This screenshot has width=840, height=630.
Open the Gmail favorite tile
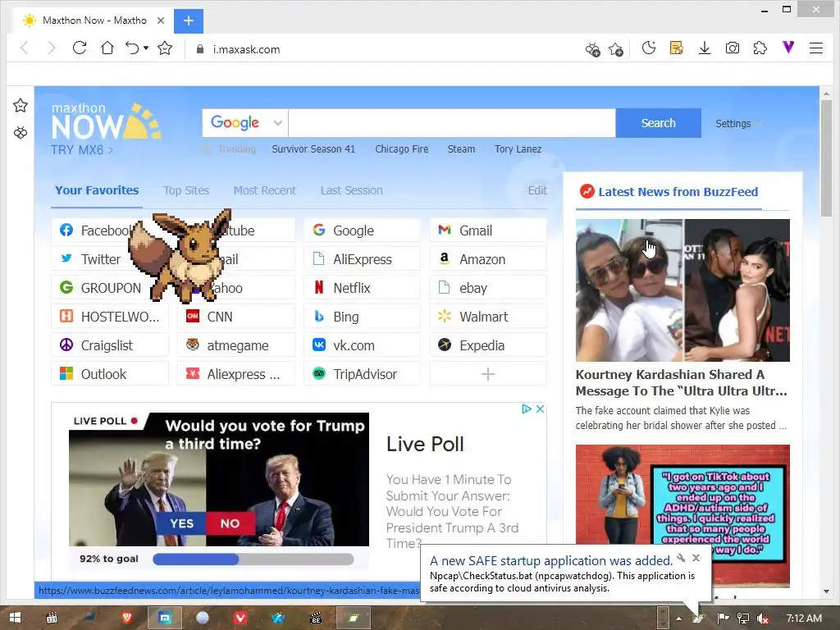tap(488, 231)
